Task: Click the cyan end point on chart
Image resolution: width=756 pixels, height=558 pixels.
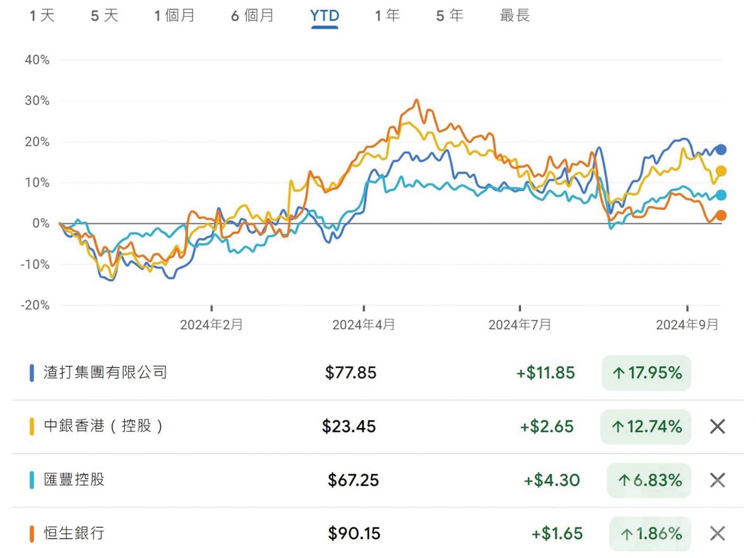Action: coord(721,195)
